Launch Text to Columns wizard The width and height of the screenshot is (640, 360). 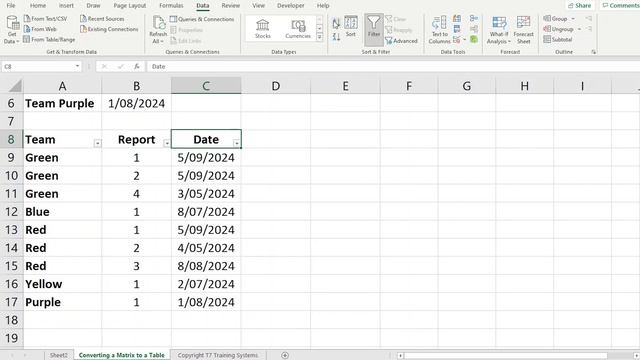439,30
